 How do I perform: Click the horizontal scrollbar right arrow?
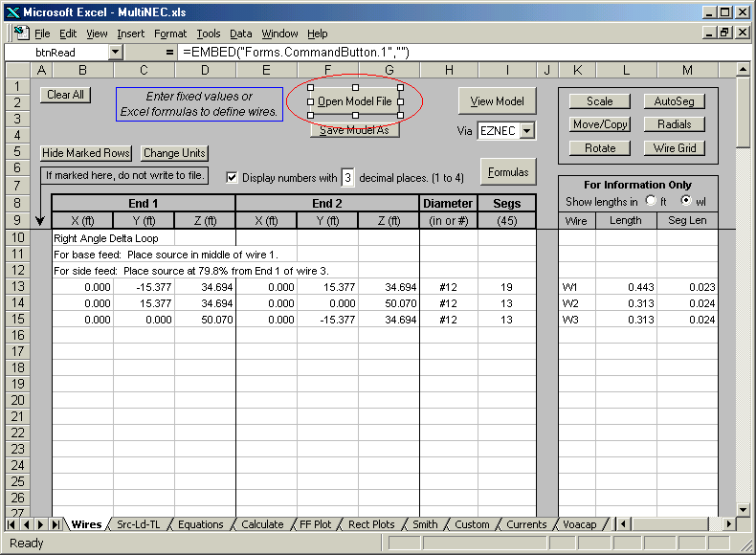tap(730, 524)
